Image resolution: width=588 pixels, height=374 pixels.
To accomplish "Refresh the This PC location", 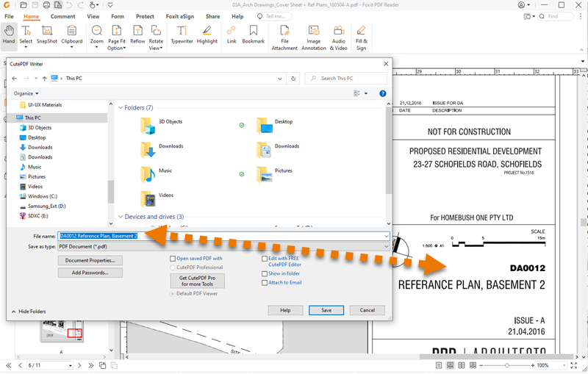I will coord(293,79).
